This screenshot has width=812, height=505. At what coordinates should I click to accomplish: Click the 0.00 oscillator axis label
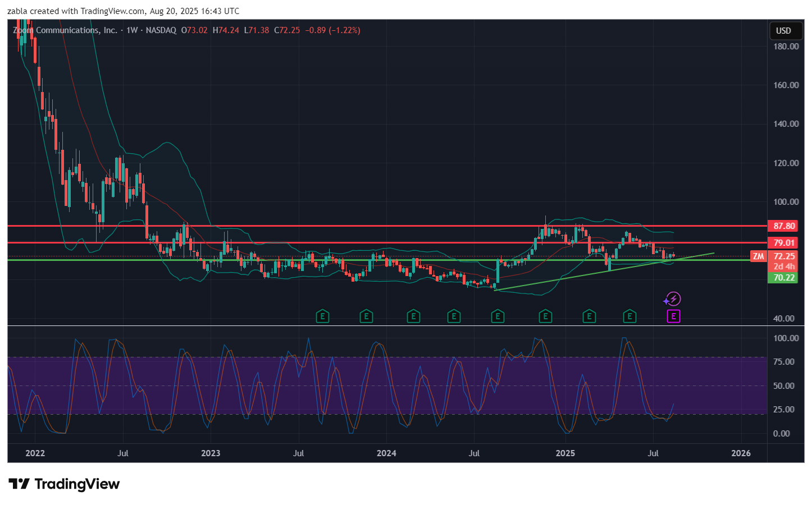(x=782, y=434)
